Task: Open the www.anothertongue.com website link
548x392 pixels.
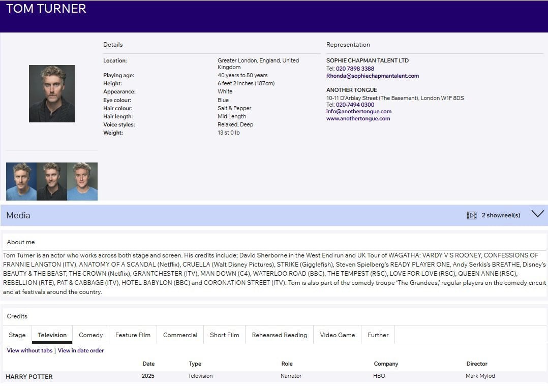Action: [x=358, y=118]
